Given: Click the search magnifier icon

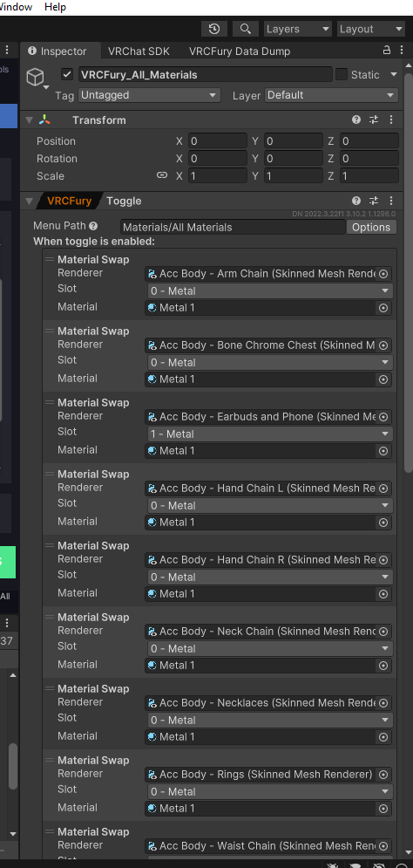Looking at the screenshot, I should [x=246, y=29].
